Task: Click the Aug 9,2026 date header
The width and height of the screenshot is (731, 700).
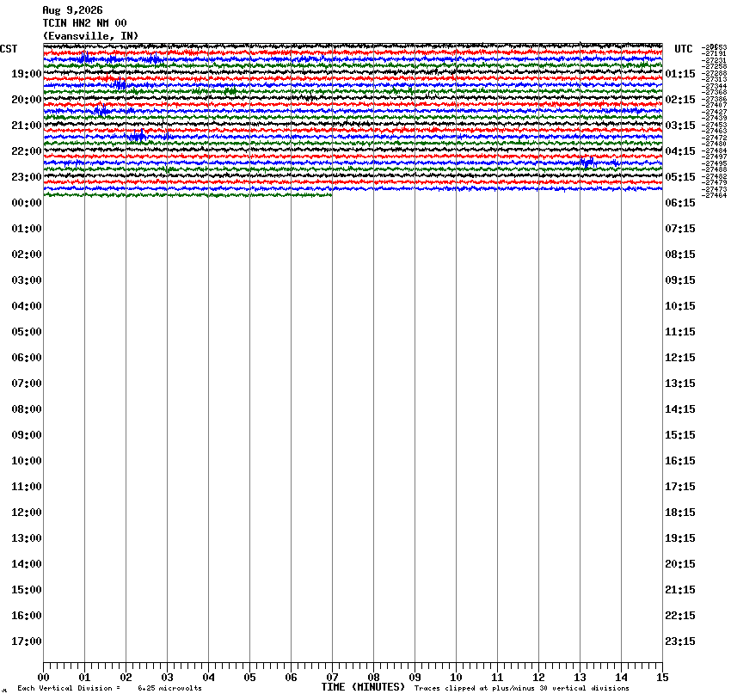Action: click(x=73, y=10)
